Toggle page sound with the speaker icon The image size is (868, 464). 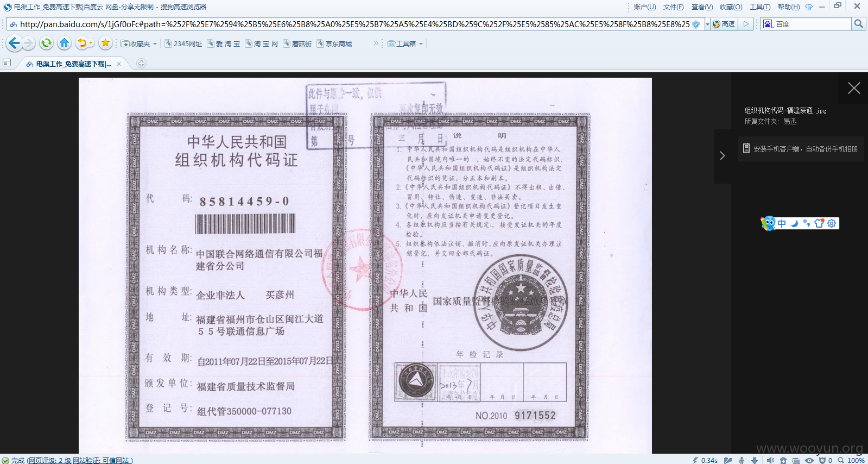(x=770, y=460)
